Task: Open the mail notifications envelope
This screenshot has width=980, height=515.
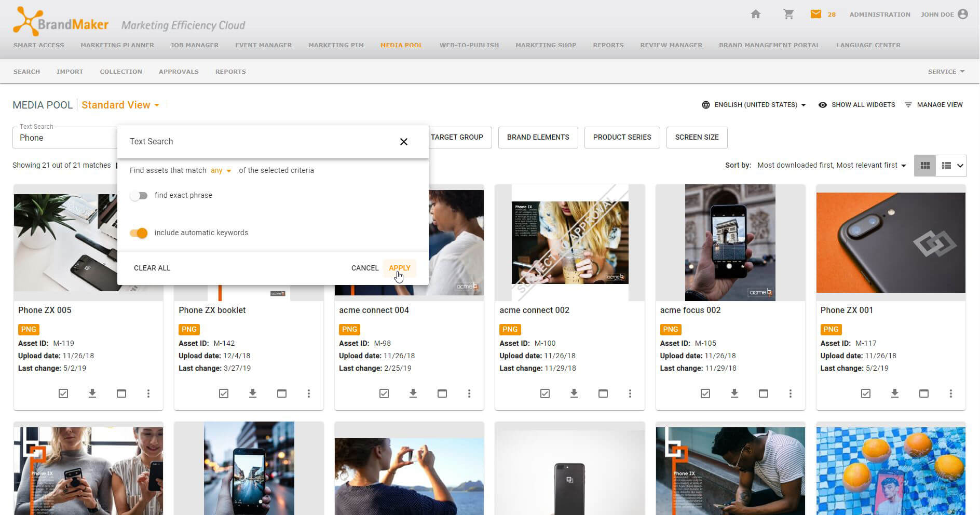Action: click(816, 15)
